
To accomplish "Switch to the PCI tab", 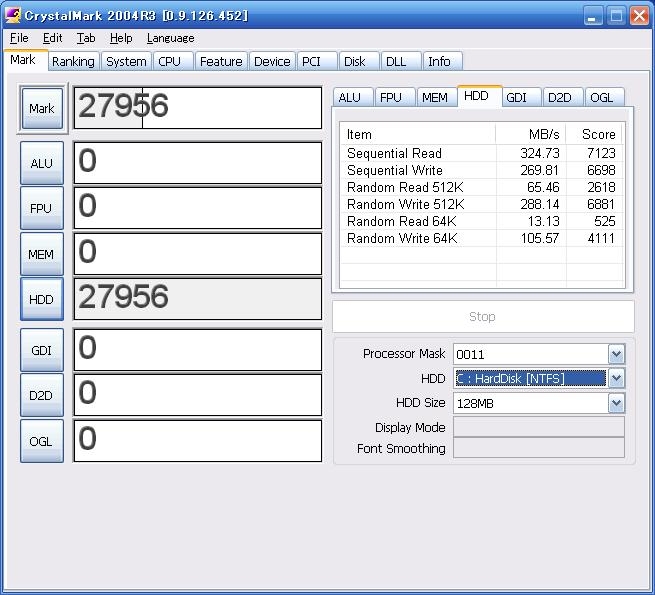I will click(x=317, y=61).
